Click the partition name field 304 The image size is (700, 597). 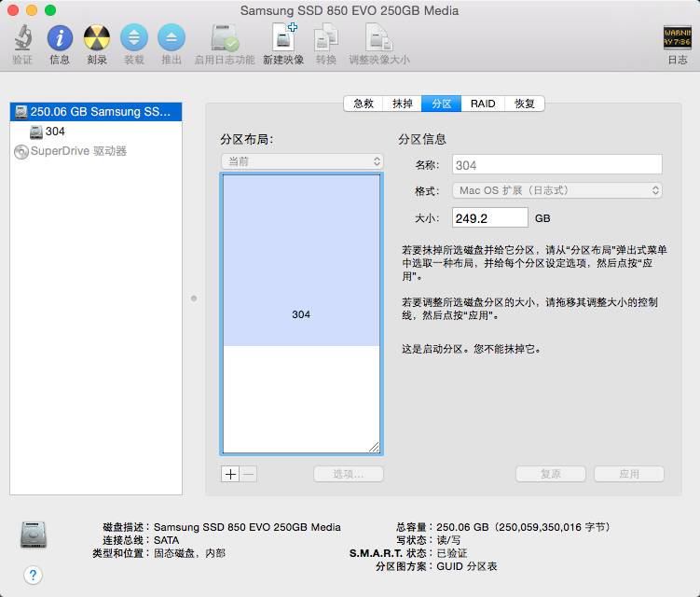click(557, 165)
